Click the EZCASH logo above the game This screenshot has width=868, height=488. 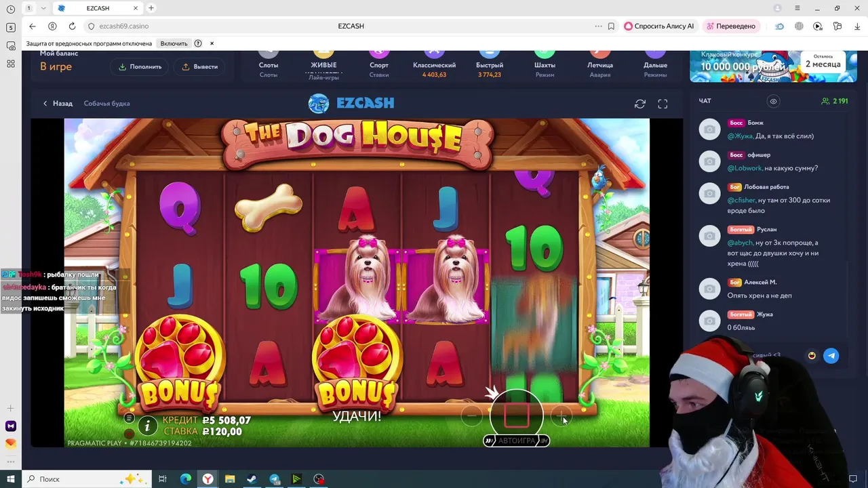351,103
